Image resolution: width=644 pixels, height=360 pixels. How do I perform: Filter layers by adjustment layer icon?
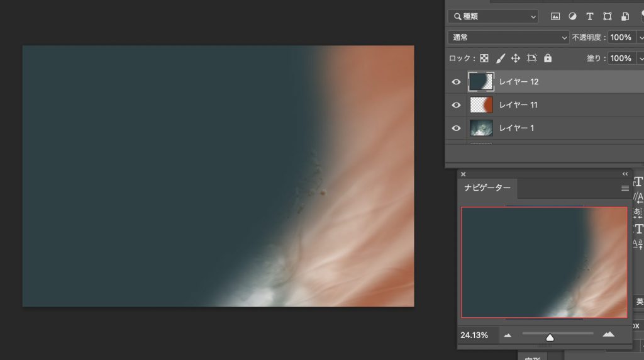click(572, 16)
